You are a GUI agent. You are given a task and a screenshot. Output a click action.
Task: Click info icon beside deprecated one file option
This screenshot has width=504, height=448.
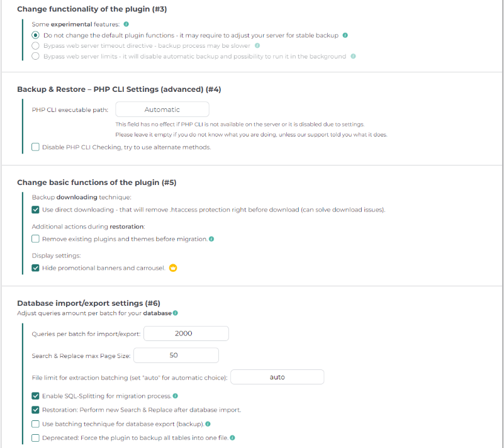tap(232, 438)
